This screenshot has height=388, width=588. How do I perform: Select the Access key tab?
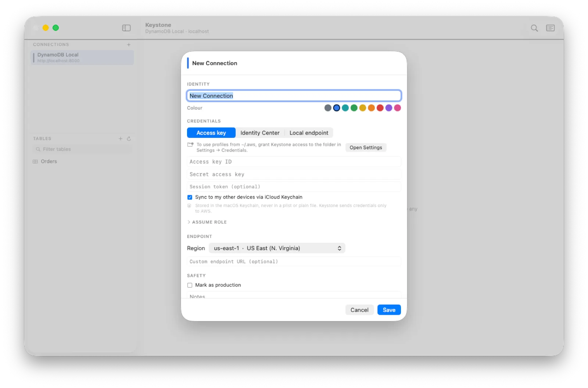point(211,133)
